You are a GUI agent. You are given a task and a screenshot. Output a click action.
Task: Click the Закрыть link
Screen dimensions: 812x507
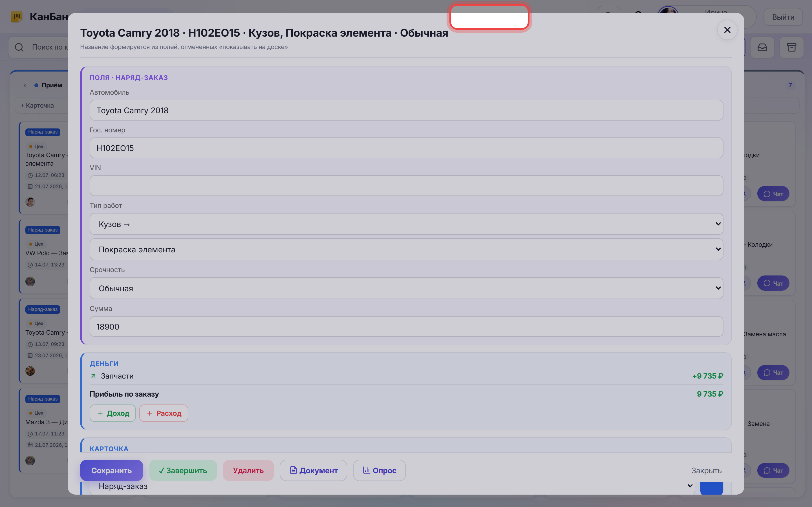(x=706, y=470)
